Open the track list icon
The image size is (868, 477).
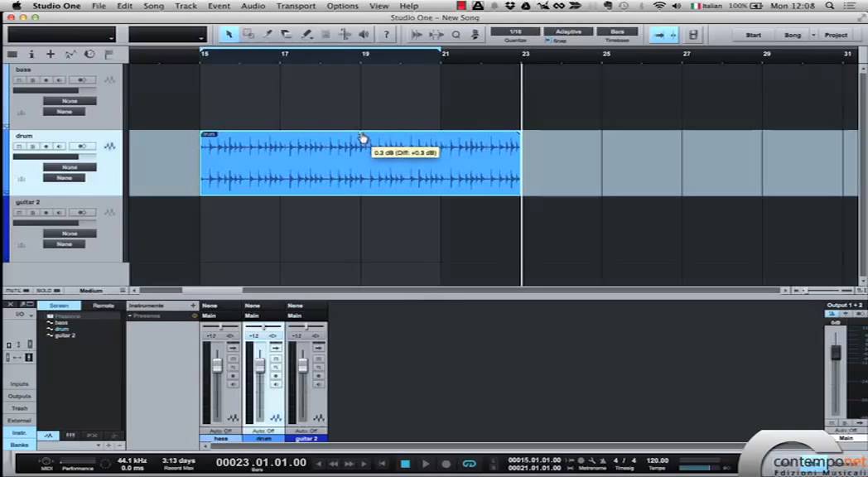12,54
